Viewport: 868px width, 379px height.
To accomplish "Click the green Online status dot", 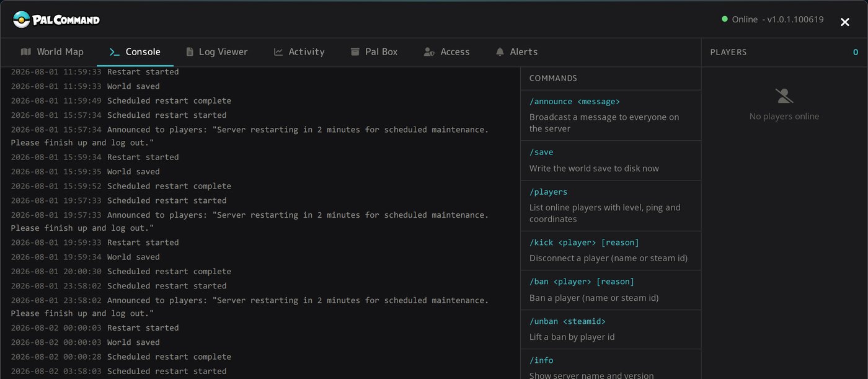I will (724, 19).
